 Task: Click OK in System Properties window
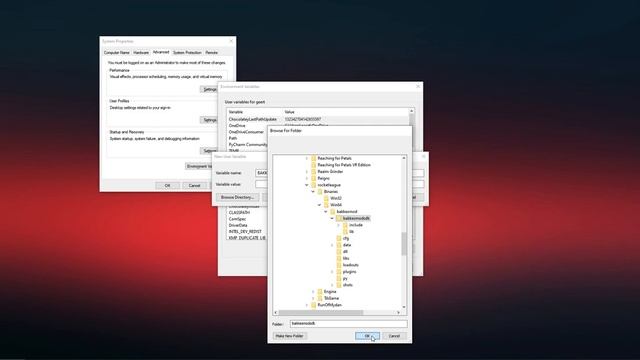[167, 185]
